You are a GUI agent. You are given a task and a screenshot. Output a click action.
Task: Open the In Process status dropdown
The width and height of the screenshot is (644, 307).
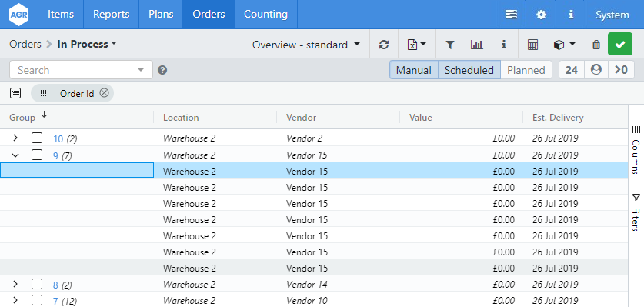pos(87,44)
